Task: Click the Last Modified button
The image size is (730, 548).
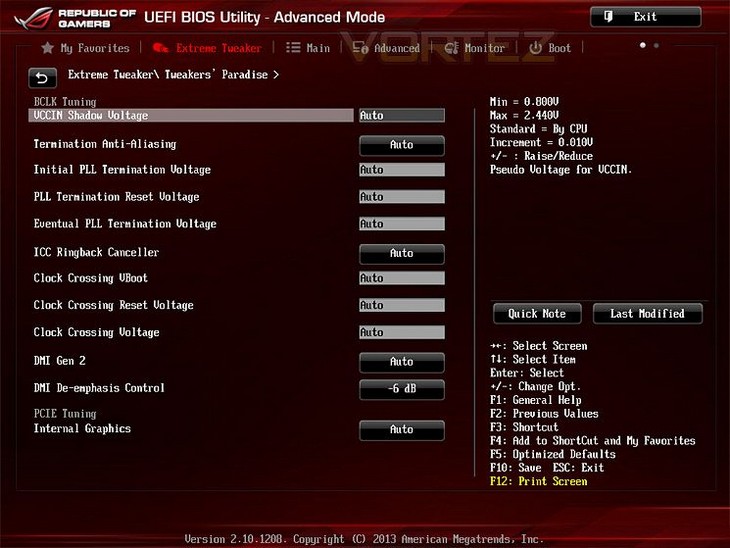Action: pos(648,314)
